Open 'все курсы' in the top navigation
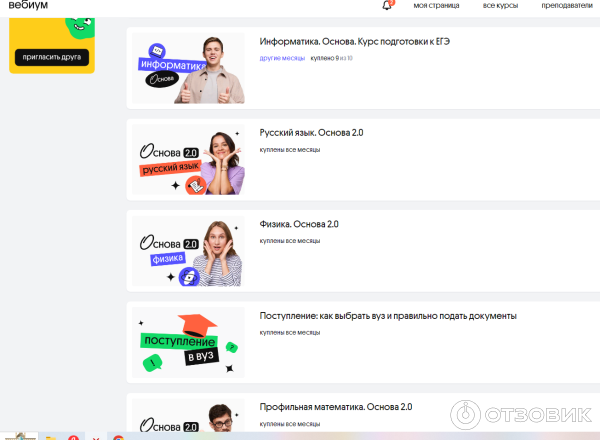This screenshot has height=440, width=600. click(499, 6)
